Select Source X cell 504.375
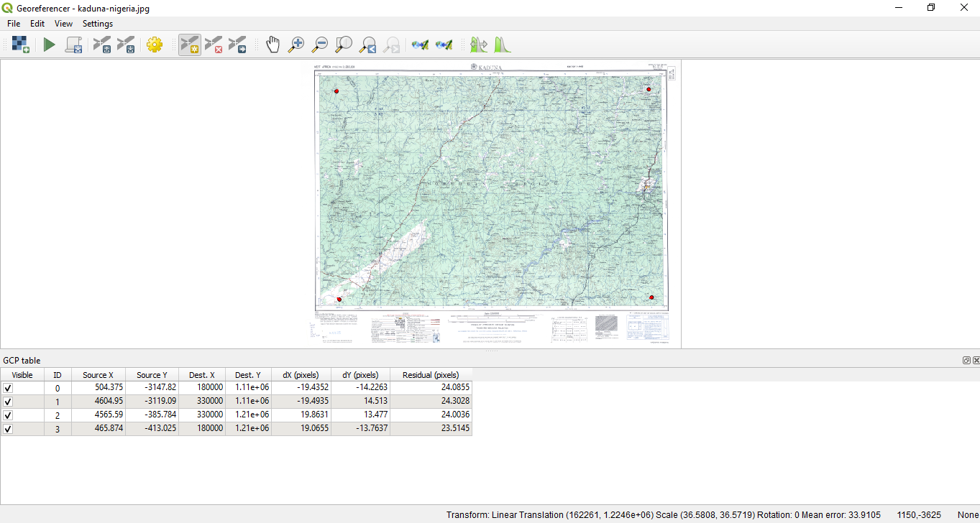Image resolution: width=980 pixels, height=523 pixels. [99, 388]
